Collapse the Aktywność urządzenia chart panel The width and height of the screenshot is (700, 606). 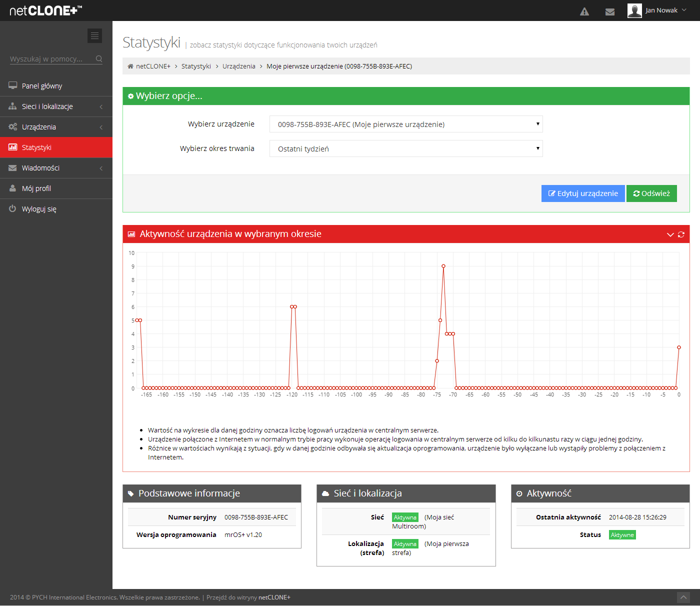[670, 234]
